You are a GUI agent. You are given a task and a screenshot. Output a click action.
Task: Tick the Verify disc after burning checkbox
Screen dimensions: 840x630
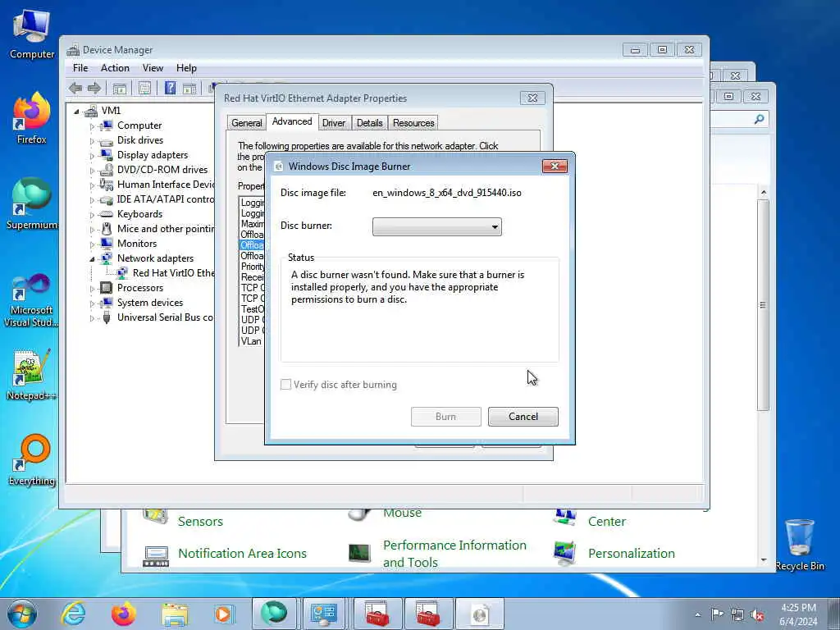click(286, 385)
